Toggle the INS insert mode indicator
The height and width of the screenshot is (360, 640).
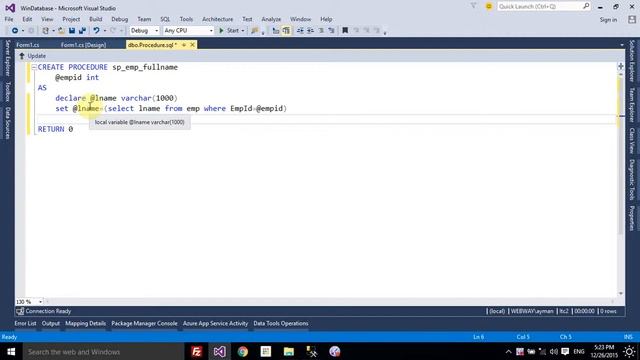click(x=628, y=337)
